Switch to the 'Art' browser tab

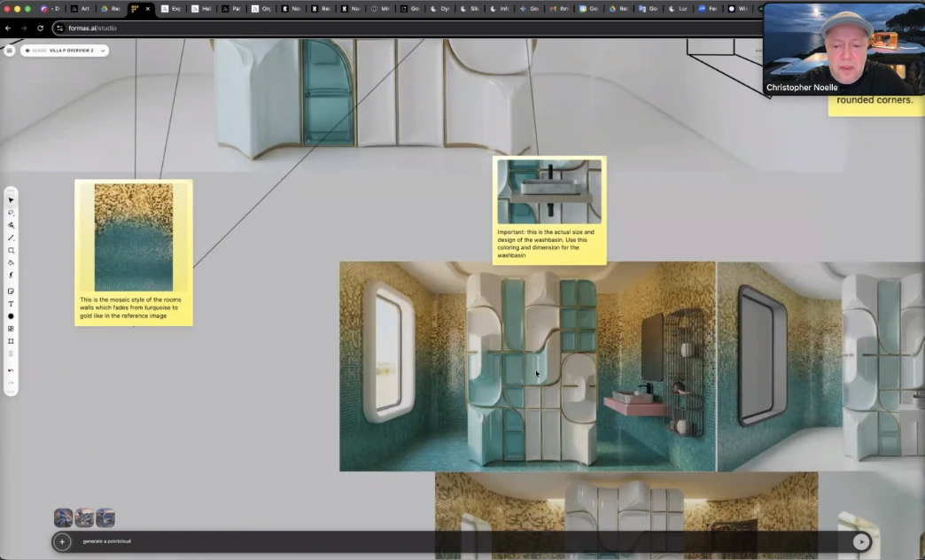click(x=80, y=9)
